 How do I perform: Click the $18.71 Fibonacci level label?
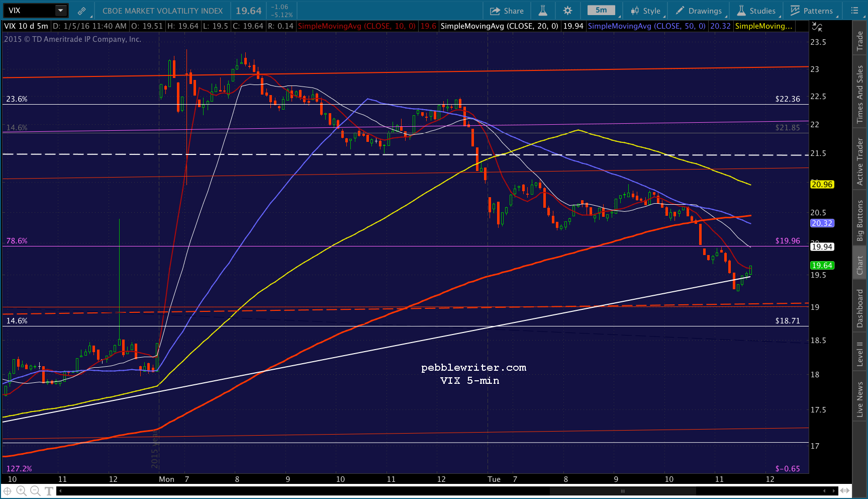[788, 321]
